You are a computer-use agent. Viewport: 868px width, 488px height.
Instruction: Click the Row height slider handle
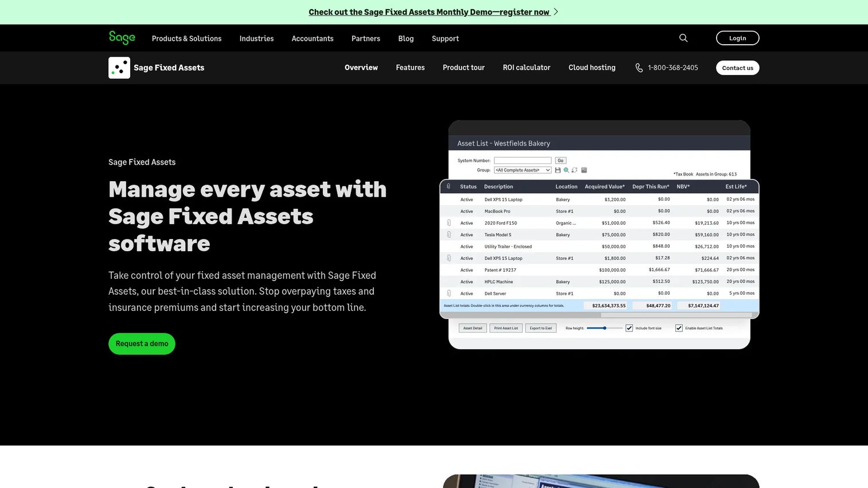[x=605, y=328]
